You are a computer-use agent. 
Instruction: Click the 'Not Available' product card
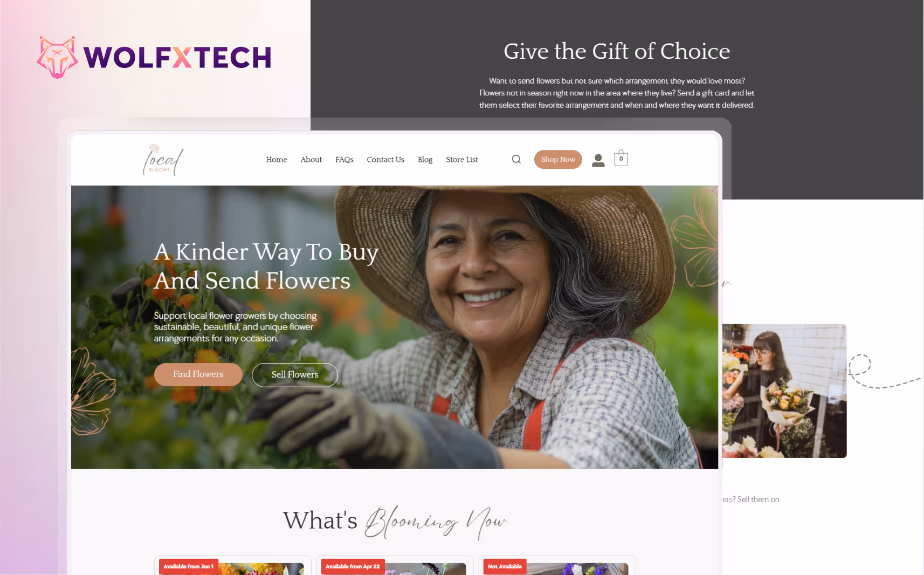click(557, 565)
